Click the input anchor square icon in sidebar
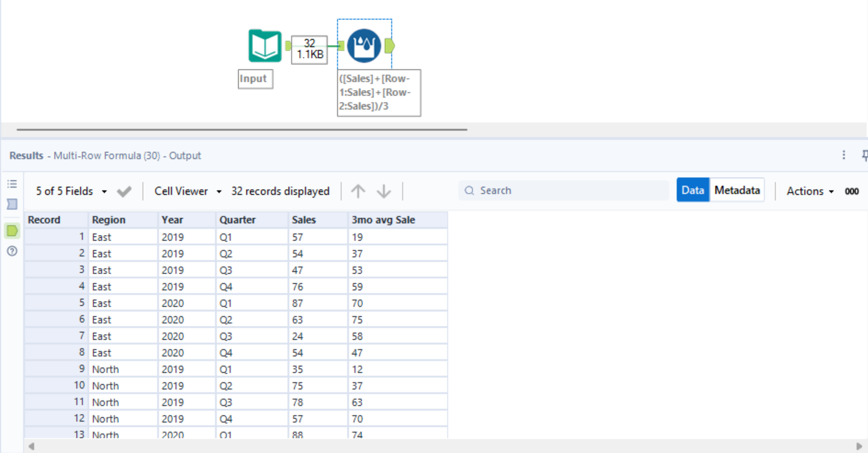Image resolution: width=868 pixels, height=453 pixels. (12, 204)
